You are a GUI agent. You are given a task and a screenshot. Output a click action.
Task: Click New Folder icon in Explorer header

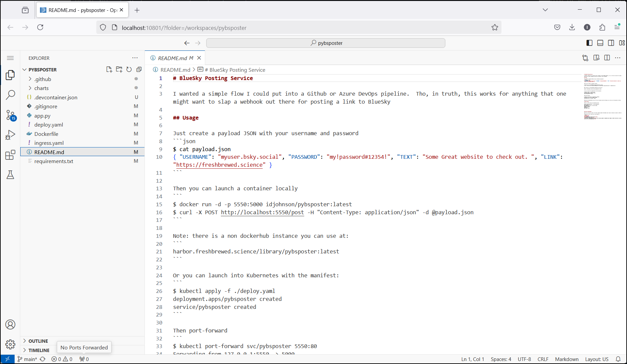coord(119,69)
